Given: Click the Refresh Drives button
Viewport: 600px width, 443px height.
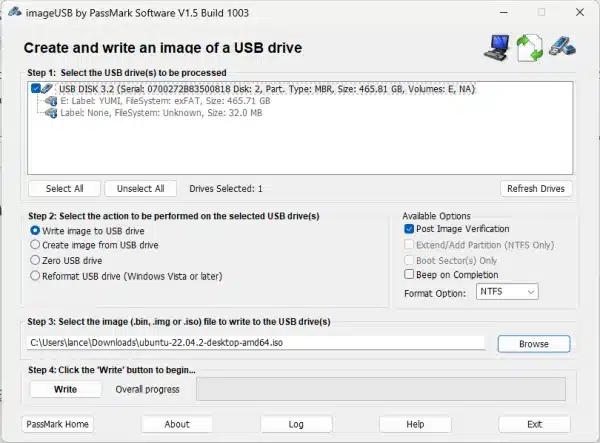Looking at the screenshot, I should (536, 189).
